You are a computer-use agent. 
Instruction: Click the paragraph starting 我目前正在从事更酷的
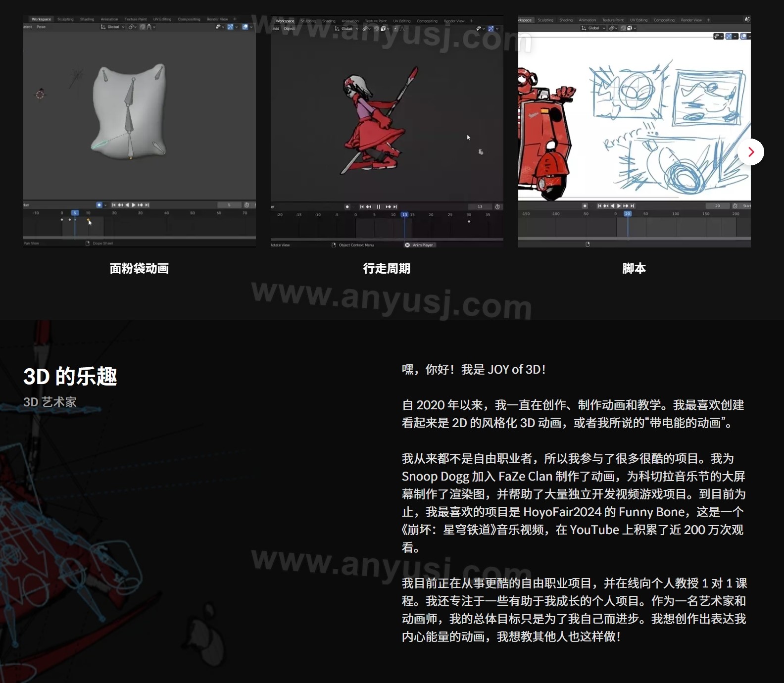point(574,610)
